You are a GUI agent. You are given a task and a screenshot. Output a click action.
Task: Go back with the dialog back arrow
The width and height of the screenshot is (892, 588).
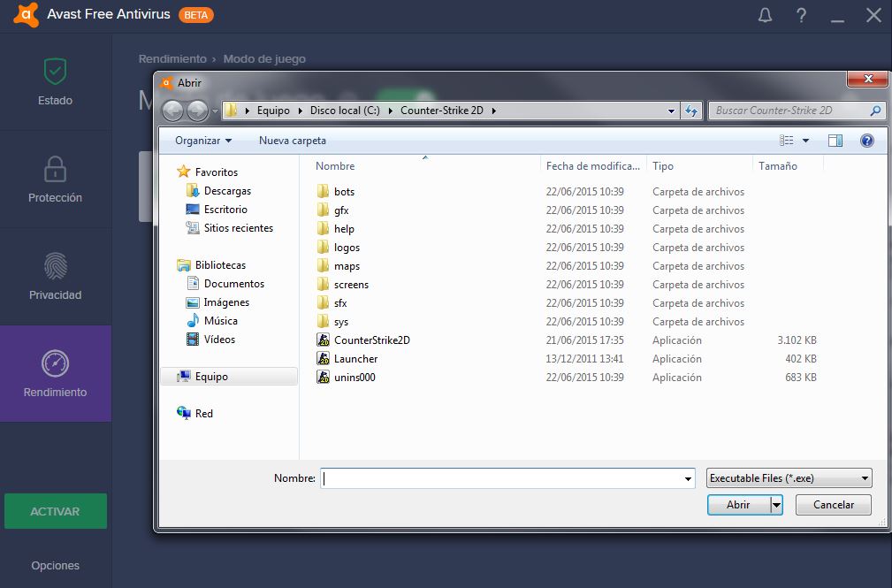173,111
